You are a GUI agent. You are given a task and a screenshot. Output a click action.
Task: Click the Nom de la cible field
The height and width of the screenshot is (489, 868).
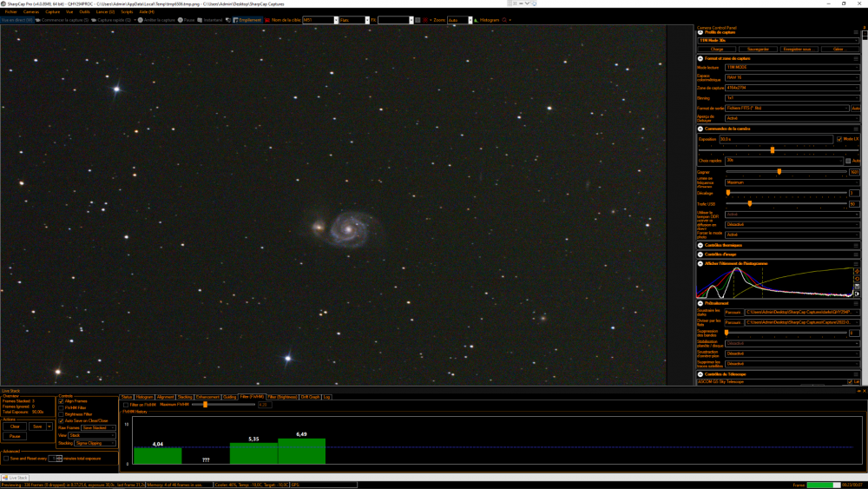click(x=319, y=20)
